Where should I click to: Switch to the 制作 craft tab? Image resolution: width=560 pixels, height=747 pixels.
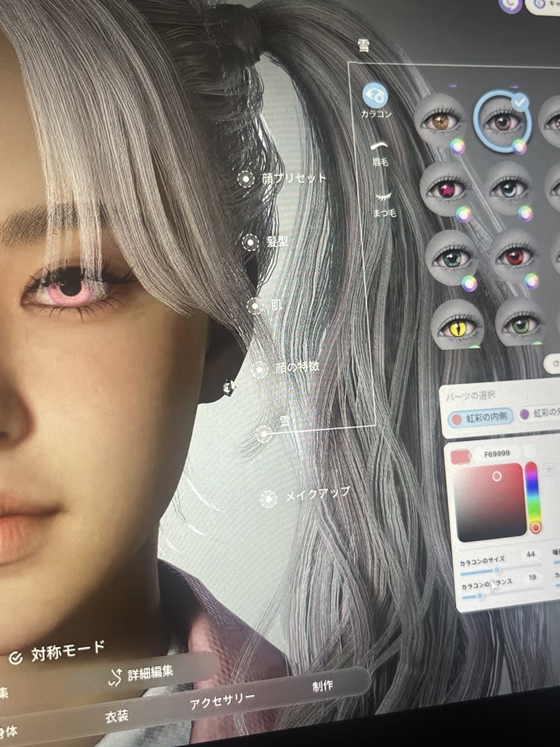click(322, 686)
